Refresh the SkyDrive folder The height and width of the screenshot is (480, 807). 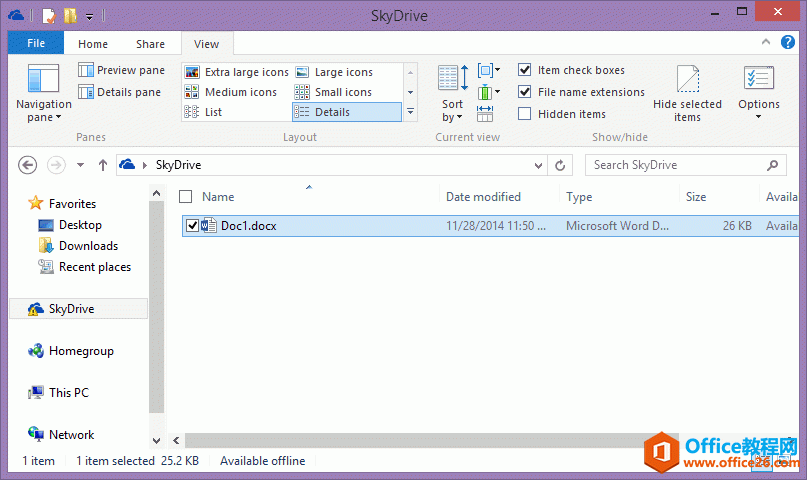pyautogui.click(x=560, y=165)
